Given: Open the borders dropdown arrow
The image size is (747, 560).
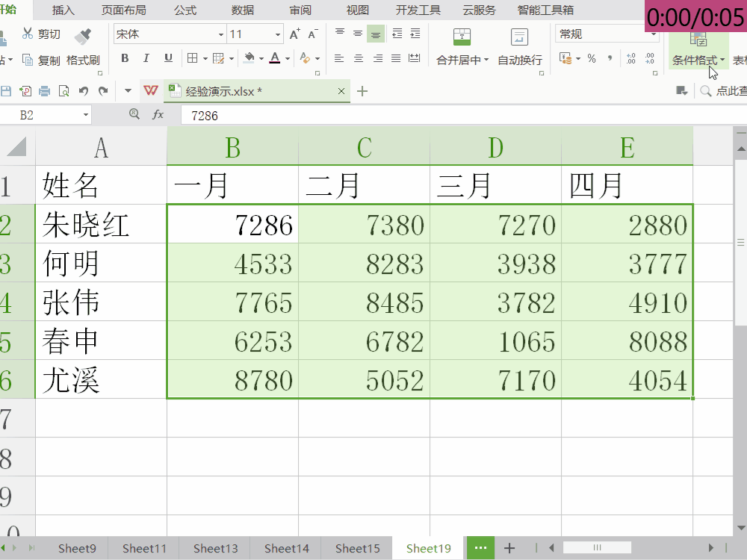Looking at the screenshot, I should pyautogui.click(x=205, y=58).
